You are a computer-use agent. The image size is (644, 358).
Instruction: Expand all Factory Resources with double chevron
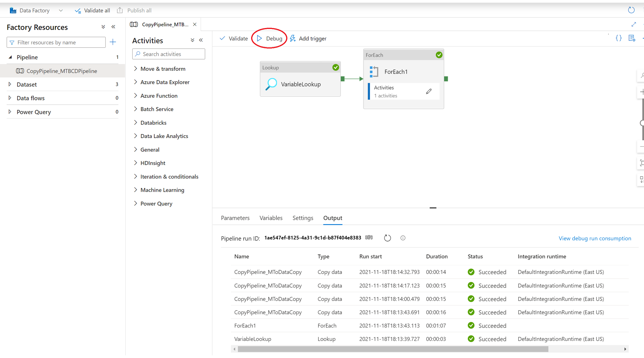pyautogui.click(x=103, y=27)
